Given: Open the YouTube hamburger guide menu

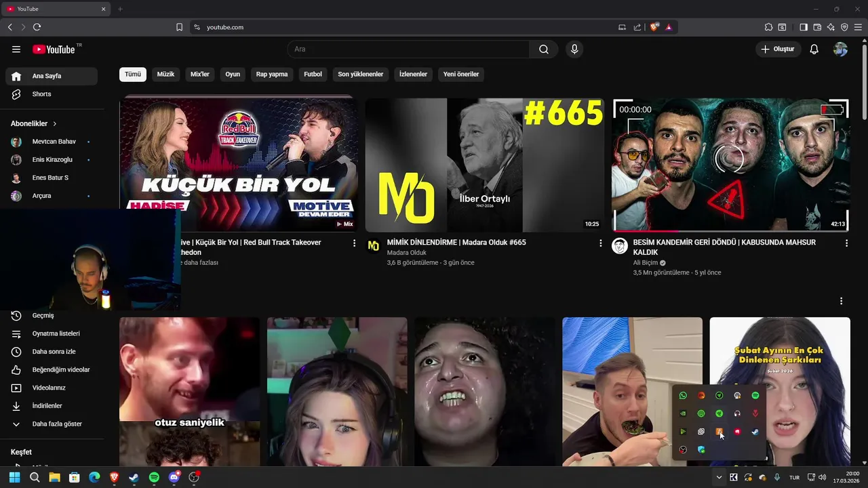Looking at the screenshot, I should click(16, 49).
